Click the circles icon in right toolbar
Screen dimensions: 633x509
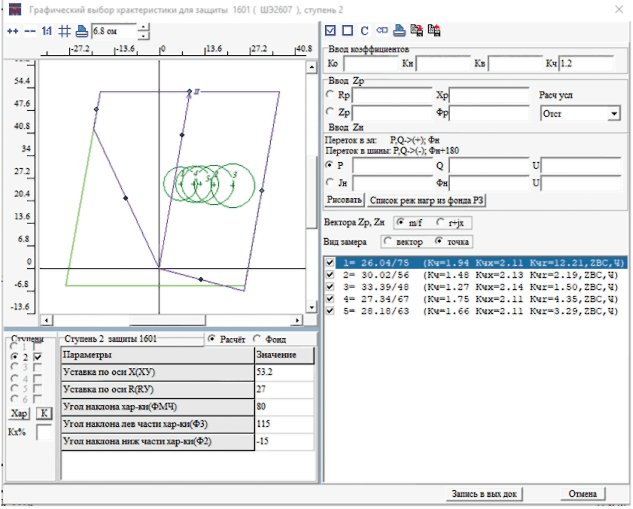coord(382,30)
